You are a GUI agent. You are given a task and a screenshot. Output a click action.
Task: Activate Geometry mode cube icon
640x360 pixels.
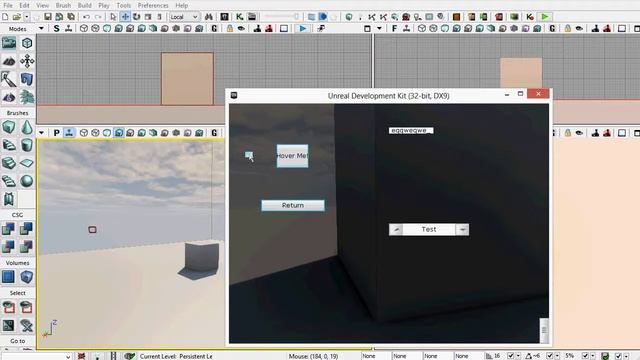click(27, 43)
